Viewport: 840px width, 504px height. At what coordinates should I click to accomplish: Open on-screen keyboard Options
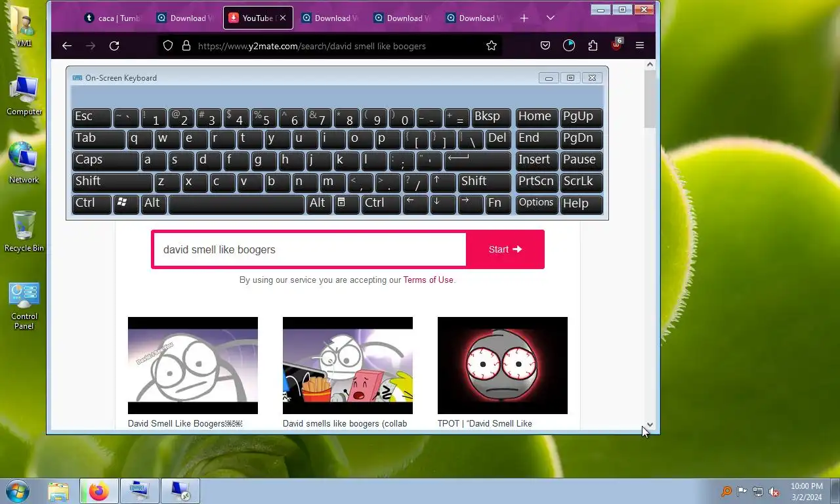point(537,204)
